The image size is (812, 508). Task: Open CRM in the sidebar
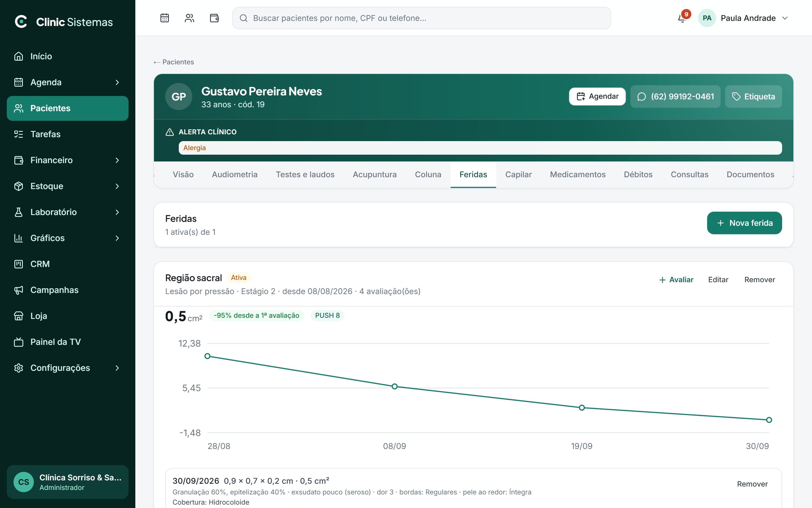pyautogui.click(x=67, y=264)
